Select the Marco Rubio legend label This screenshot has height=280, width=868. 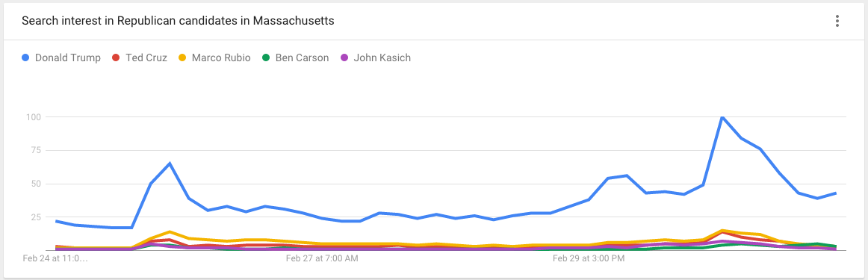click(x=221, y=57)
